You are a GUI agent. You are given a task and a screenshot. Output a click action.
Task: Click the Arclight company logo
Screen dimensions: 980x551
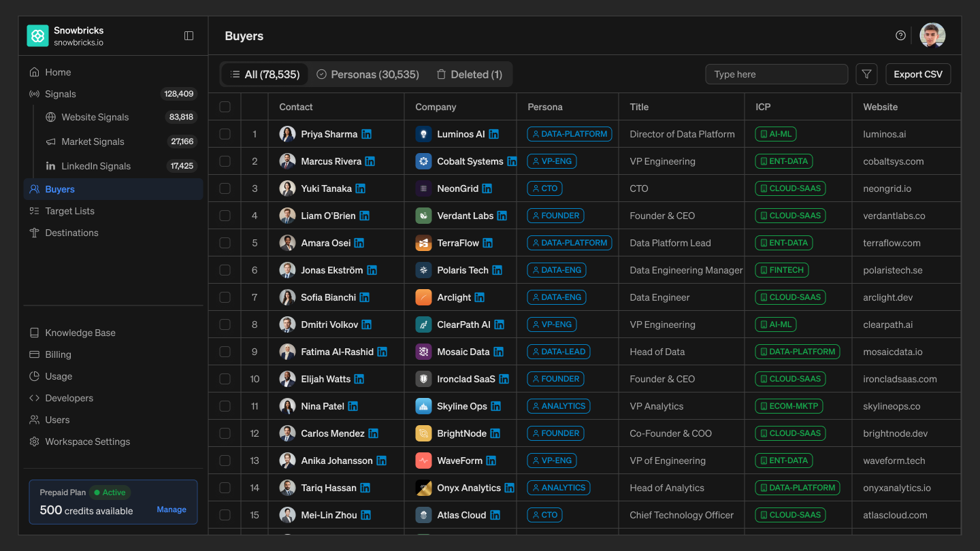click(x=423, y=297)
